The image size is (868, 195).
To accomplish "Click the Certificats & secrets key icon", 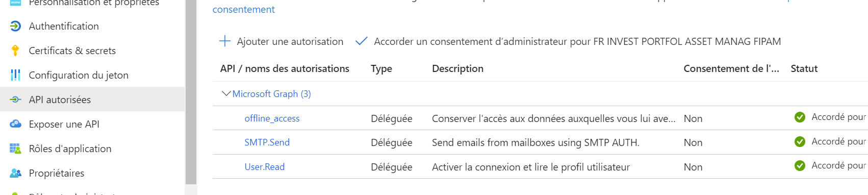I will (15, 51).
